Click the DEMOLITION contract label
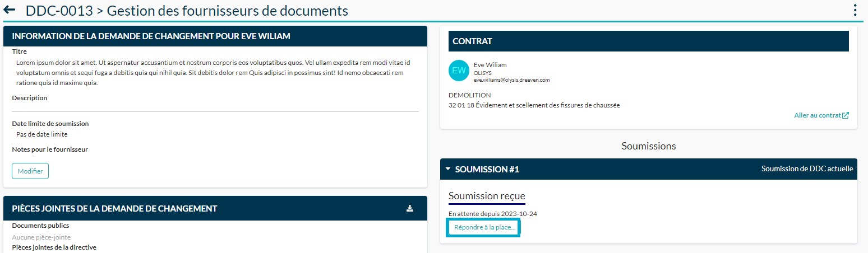 coord(470,95)
